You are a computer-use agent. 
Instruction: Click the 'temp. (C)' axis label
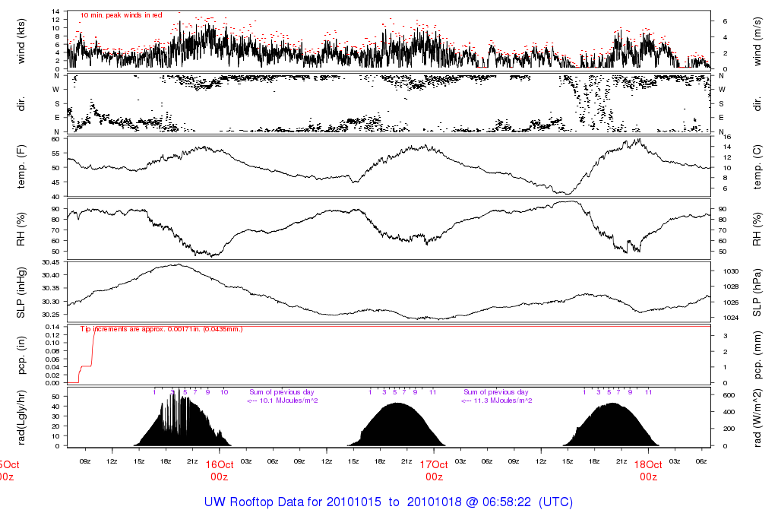[x=757, y=167]
